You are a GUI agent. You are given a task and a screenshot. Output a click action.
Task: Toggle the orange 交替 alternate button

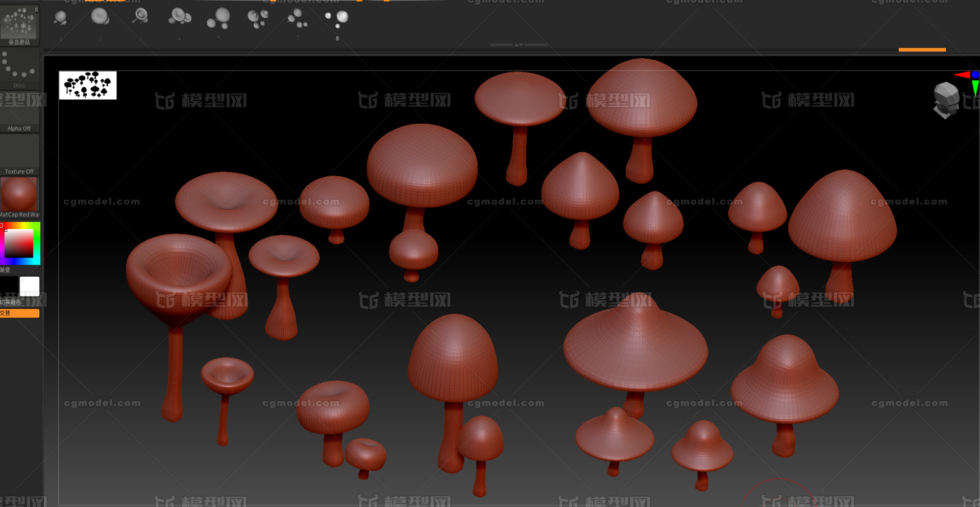[x=19, y=313]
